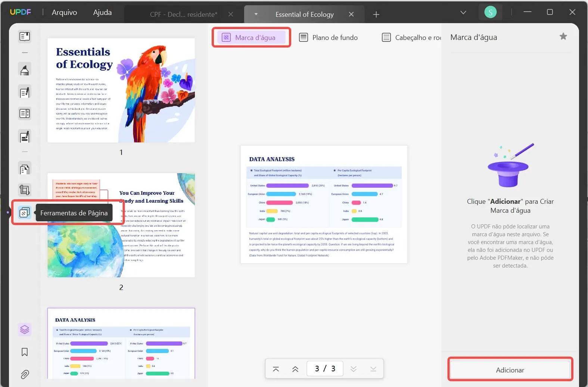Select page 2 thumbnail with globe

[x=121, y=225]
